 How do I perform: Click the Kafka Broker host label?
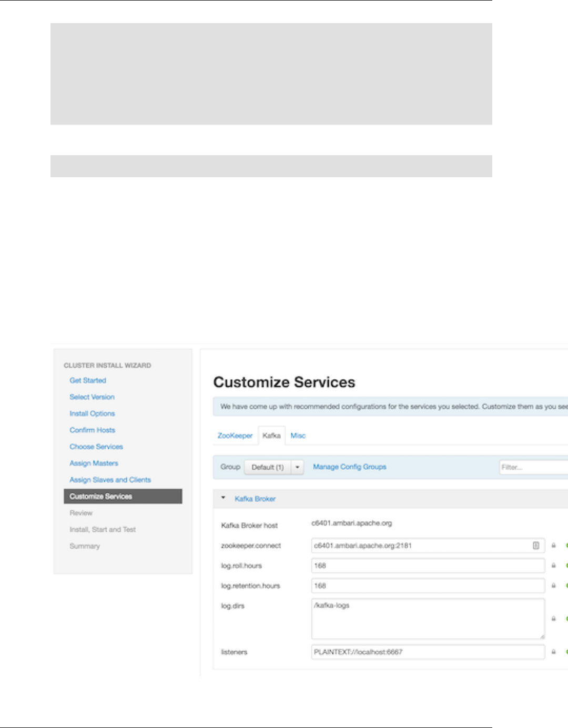coord(249,525)
